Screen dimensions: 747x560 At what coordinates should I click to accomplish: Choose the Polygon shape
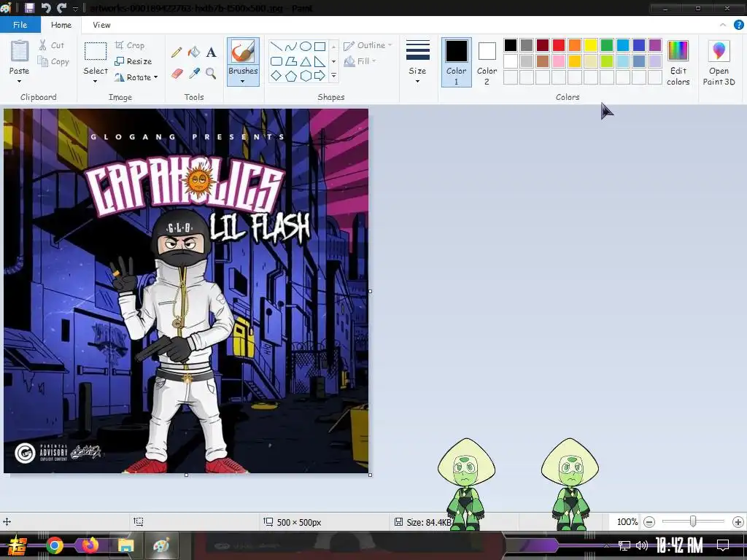290,61
